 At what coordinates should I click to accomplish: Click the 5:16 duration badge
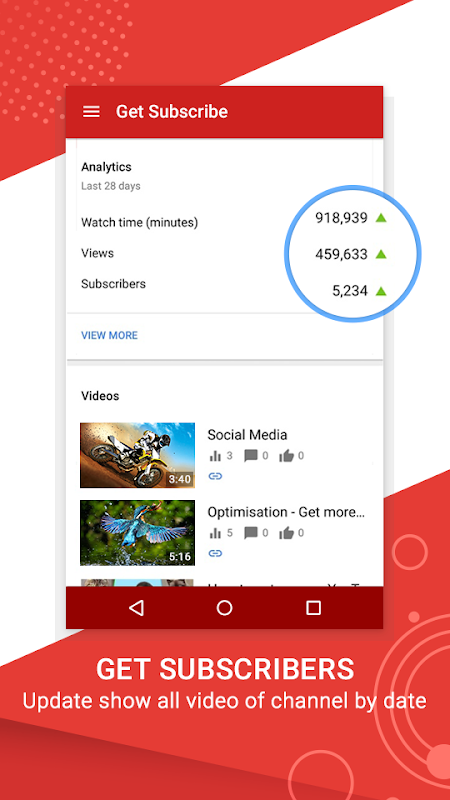pyautogui.click(x=180, y=557)
